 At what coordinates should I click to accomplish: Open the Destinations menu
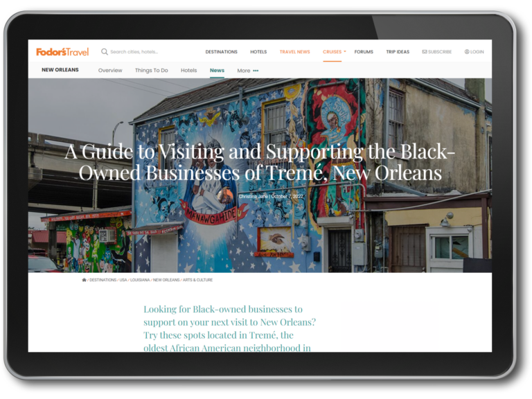point(221,52)
